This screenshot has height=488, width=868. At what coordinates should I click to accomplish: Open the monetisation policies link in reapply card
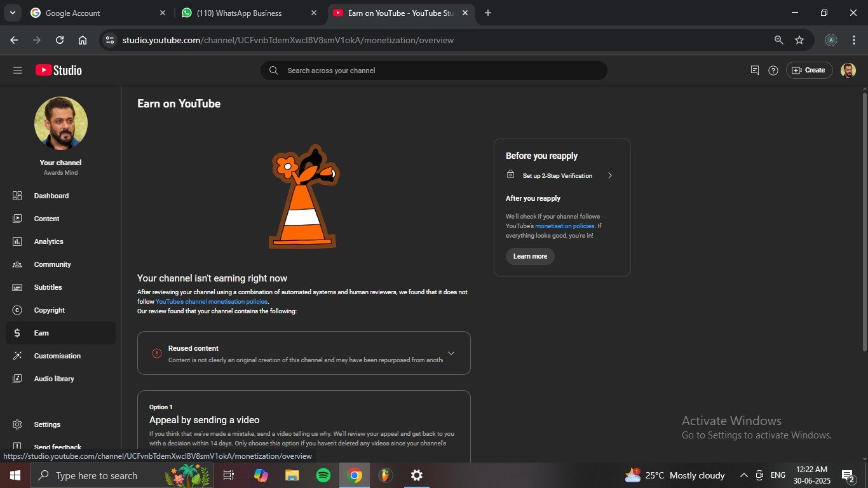tap(565, 226)
